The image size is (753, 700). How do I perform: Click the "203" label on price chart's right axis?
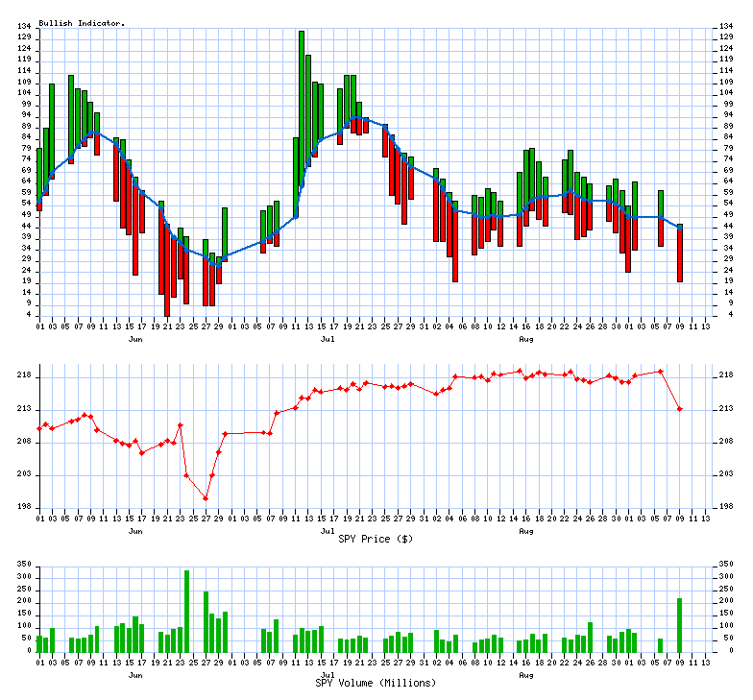coord(726,475)
